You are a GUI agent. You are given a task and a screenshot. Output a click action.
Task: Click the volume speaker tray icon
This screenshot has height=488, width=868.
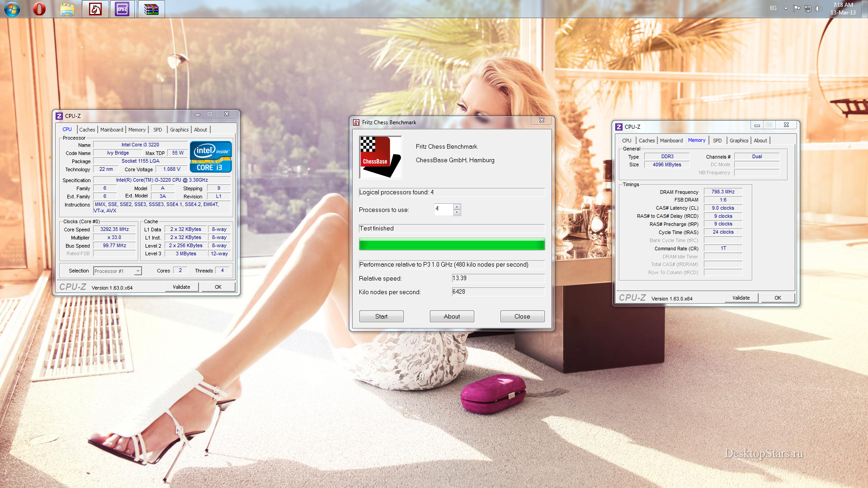click(x=819, y=9)
